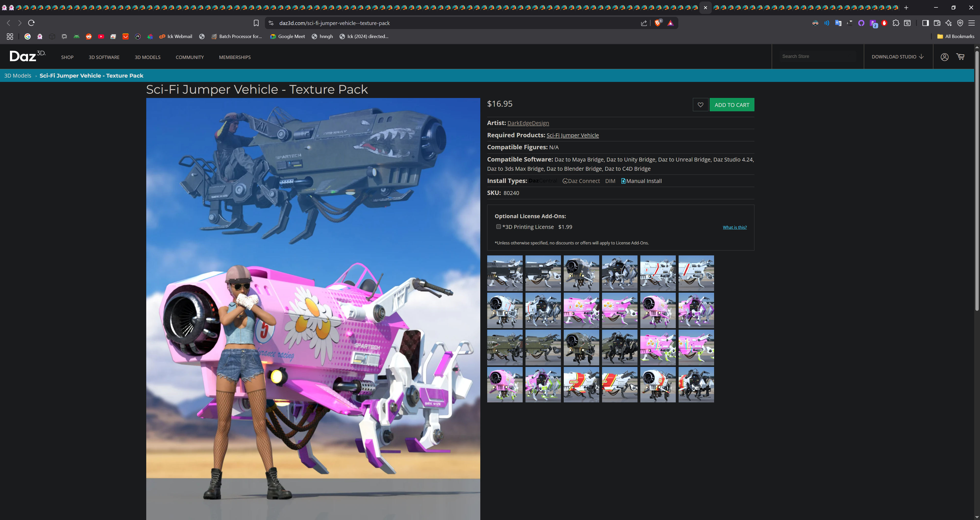Bookmark this page using the bookmark icon
Screen dimensions: 980x520
[256, 23]
